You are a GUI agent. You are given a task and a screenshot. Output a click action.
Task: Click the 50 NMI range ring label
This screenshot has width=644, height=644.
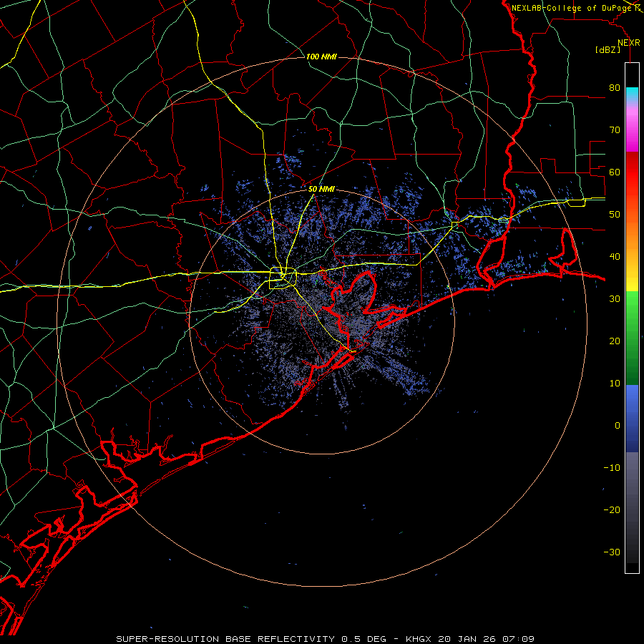coord(321,190)
